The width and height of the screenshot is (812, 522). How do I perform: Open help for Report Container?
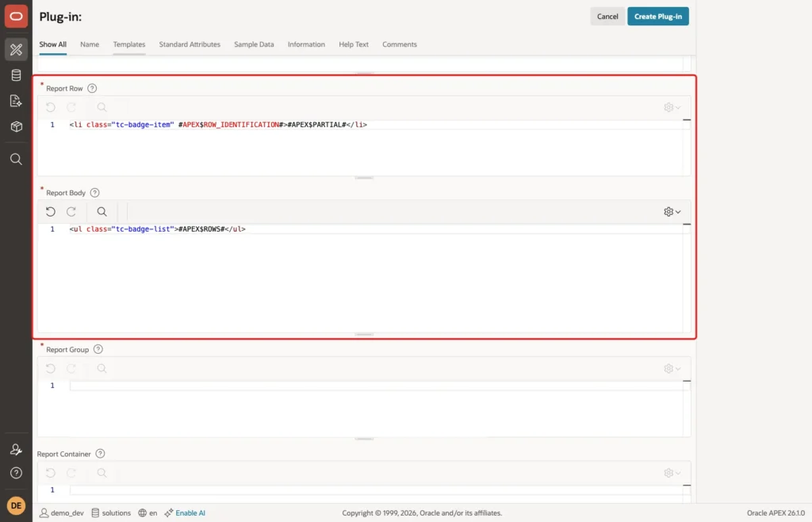(101, 454)
